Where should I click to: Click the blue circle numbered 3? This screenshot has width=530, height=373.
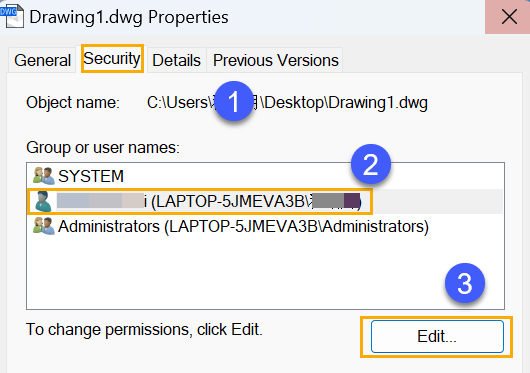[465, 283]
